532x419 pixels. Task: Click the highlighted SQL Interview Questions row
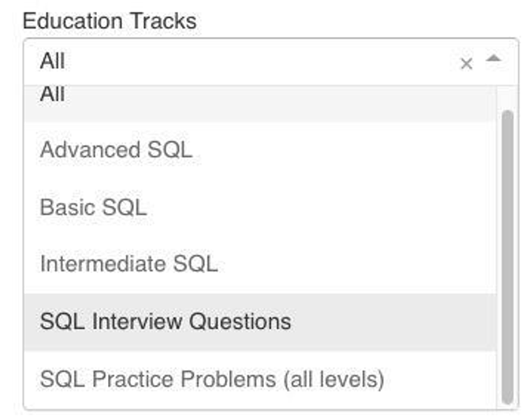(166, 322)
